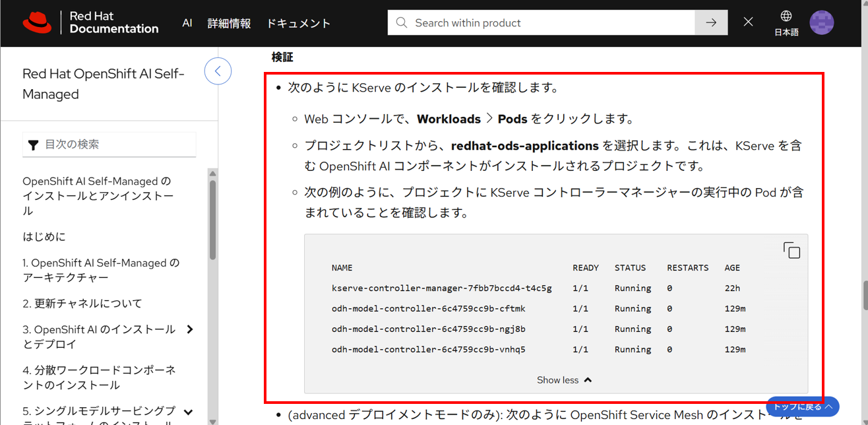This screenshot has height=425, width=868.
Task: Open 1. OpenShift AI Self-Managed のアーキテクチャー
Action: click(x=100, y=270)
